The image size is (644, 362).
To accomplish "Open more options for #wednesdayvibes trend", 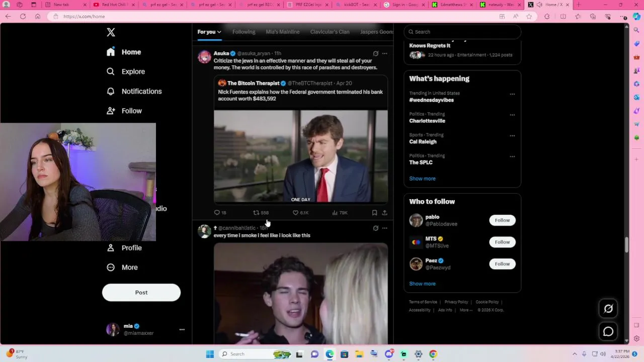I will click(x=512, y=94).
